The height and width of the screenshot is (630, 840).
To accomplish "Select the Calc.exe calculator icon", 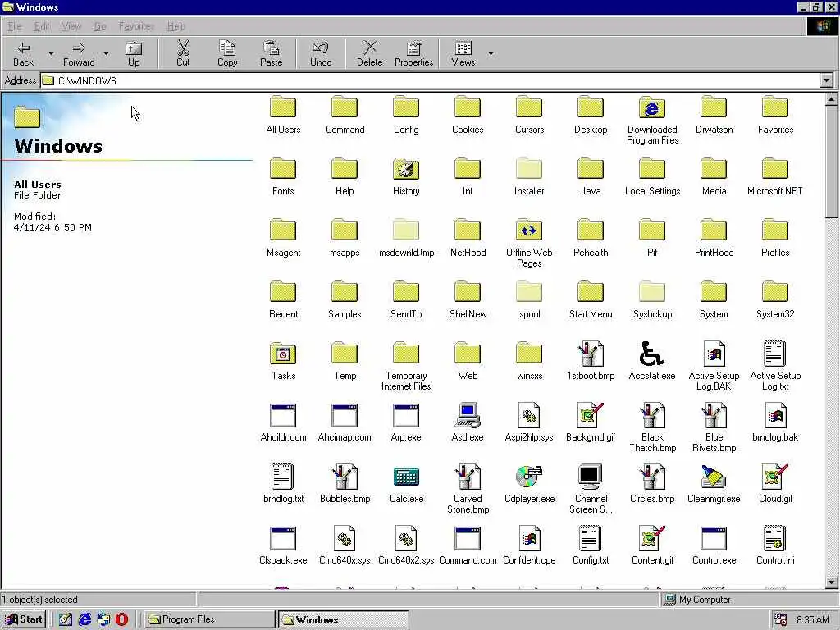I will tap(406, 477).
